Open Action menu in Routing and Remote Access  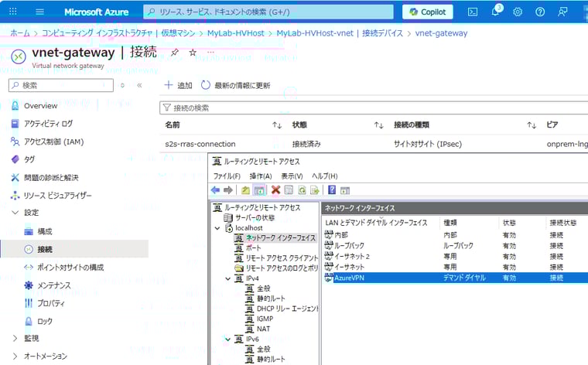coord(260,176)
